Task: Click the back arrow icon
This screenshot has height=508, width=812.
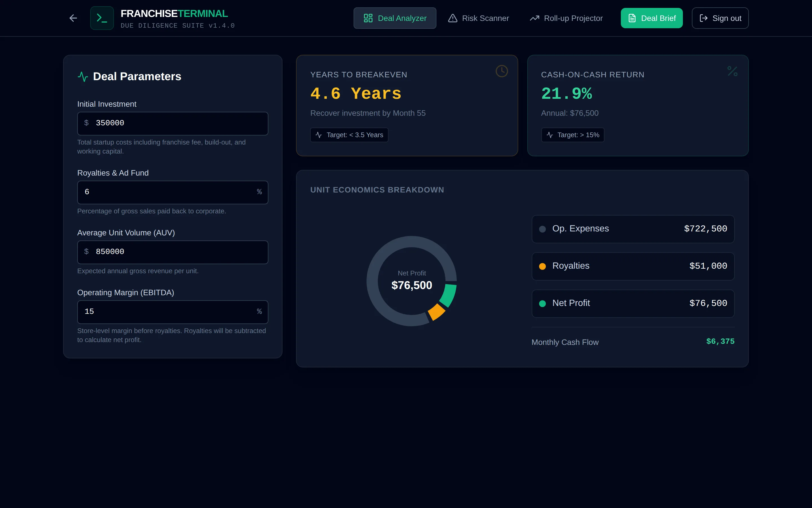Action: (x=73, y=18)
